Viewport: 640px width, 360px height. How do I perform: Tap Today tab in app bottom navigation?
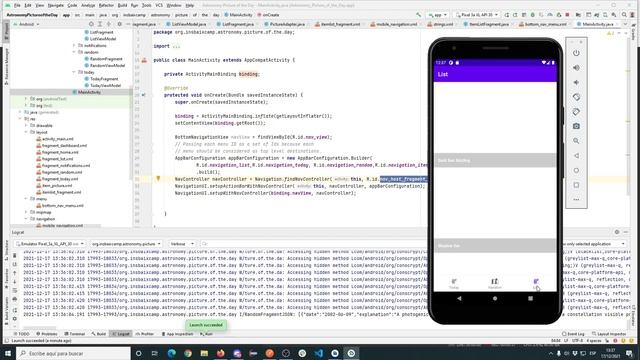click(x=454, y=283)
